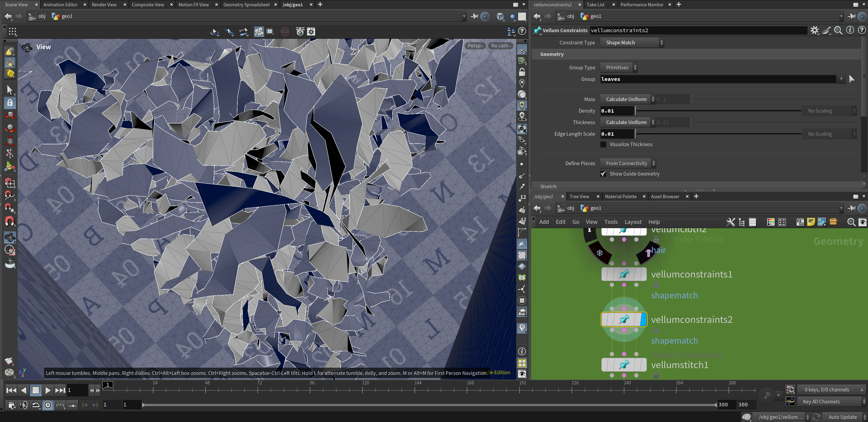868x422 pixels.
Task: Switch to the Geometry Spreadsheet tab
Action: coord(246,5)
